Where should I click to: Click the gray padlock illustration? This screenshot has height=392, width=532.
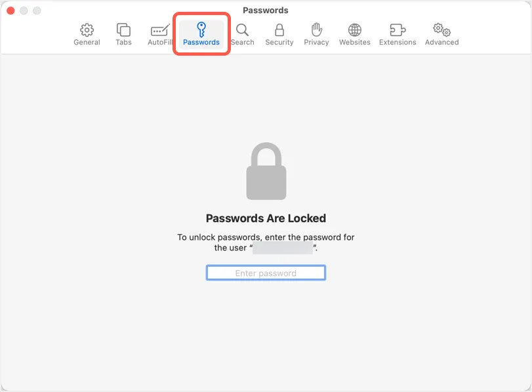(266, 170)
